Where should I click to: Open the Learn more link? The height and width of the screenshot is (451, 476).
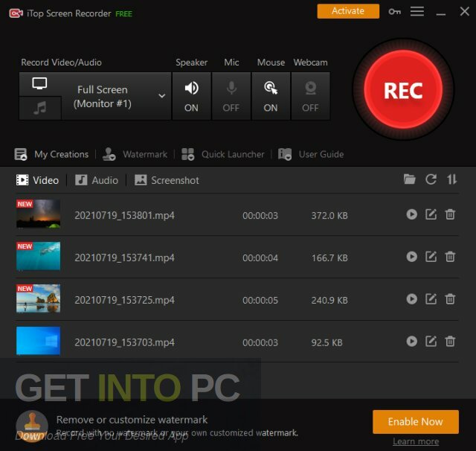click(416, 441)
